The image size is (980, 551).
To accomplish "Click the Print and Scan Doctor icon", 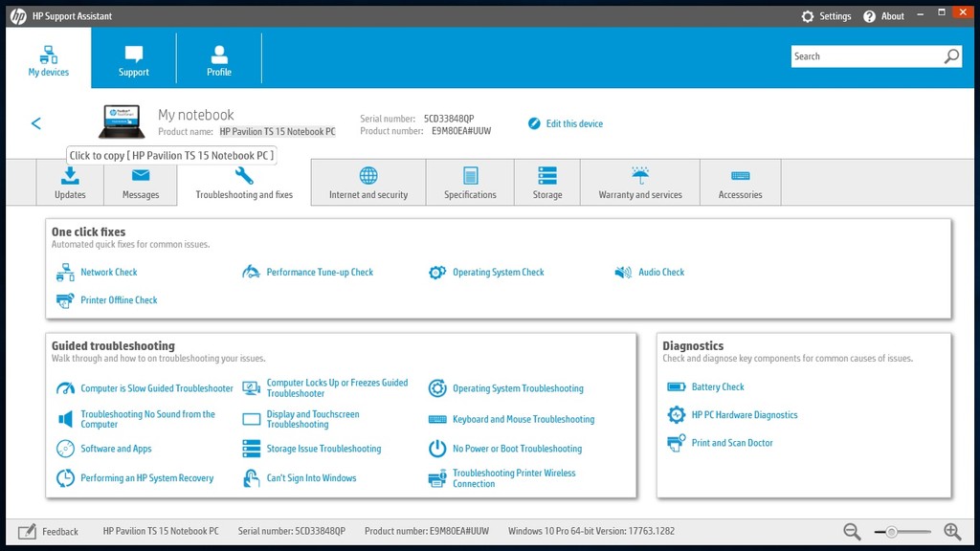I will 677,443.
